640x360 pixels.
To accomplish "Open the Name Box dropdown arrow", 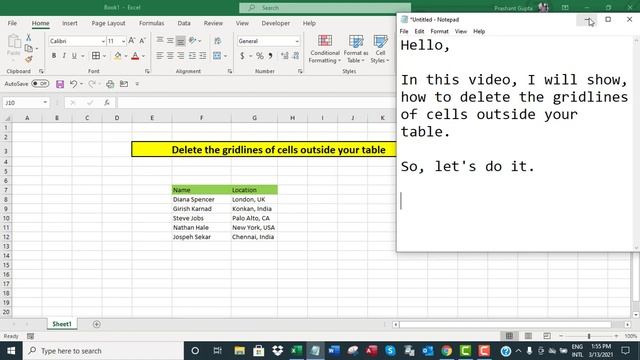I will pos(45,102).
